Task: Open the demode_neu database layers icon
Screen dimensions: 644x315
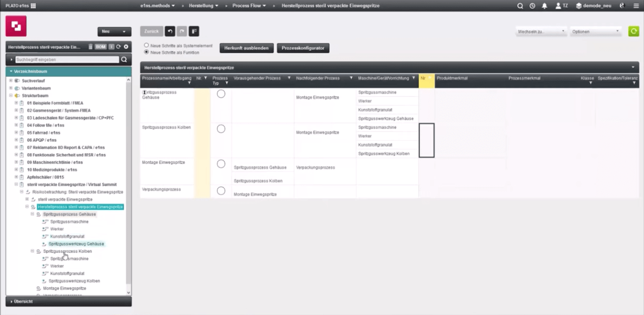Action: click(579, 6)
